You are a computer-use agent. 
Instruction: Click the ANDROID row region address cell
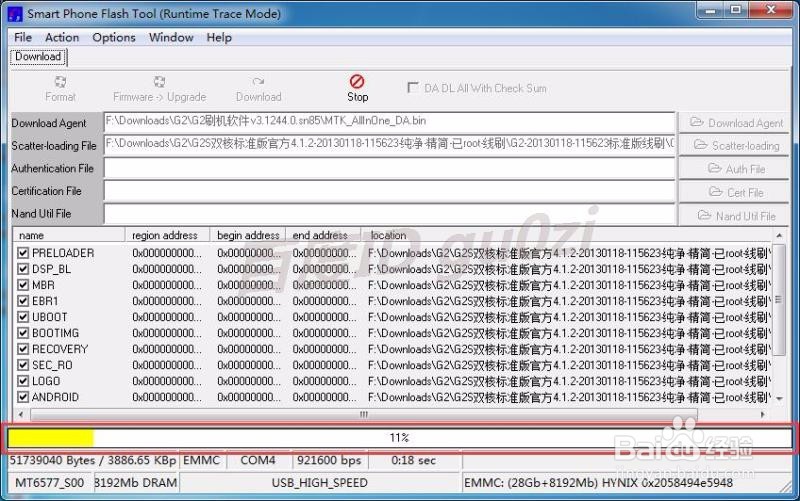[x=167, y=397]
